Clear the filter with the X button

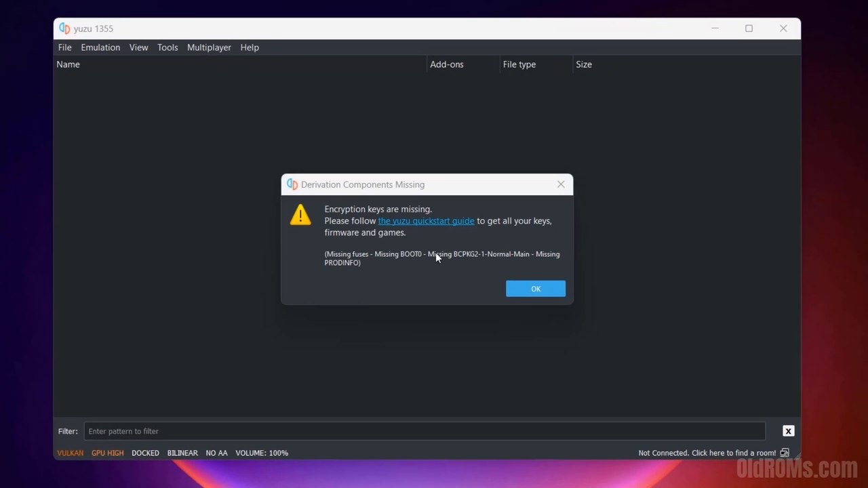pos(788,431)
